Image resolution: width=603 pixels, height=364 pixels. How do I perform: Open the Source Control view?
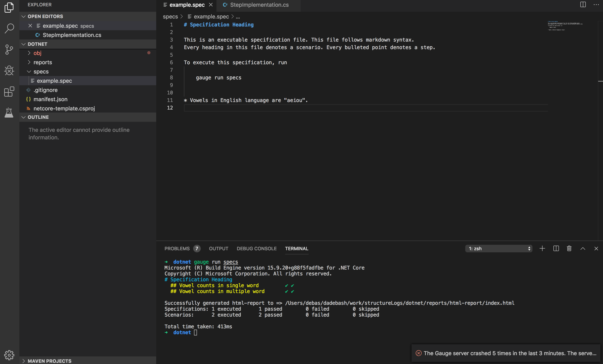(x=9, y=49)
